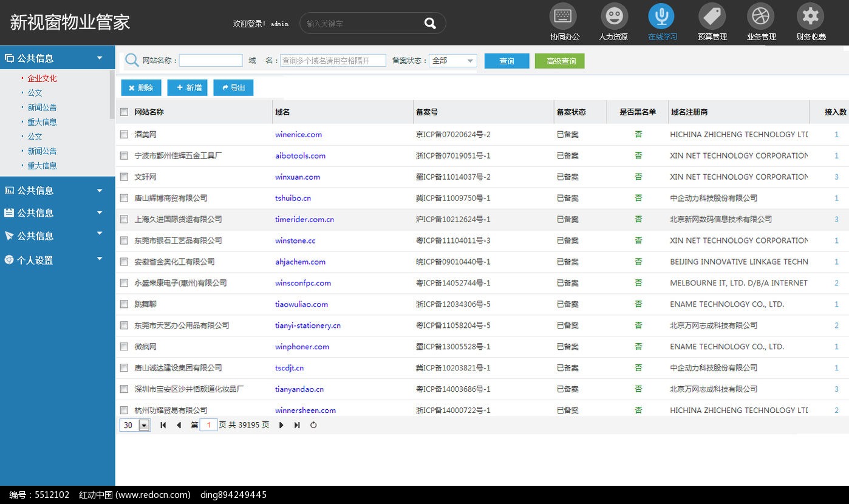Go to last page of pagination
Image resolution: width=849 pixels, height=504 pixels.
tap(297, 425)
